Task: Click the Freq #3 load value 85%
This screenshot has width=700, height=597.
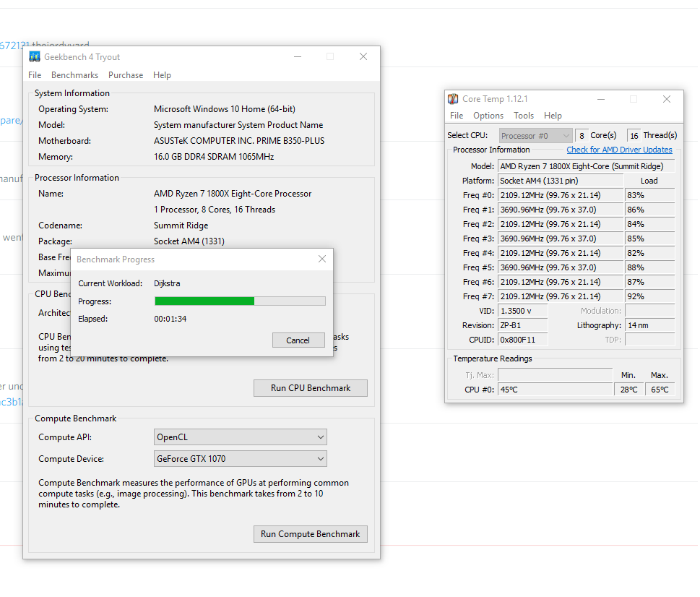Action: pyautogui.click(x=649, y=239)
